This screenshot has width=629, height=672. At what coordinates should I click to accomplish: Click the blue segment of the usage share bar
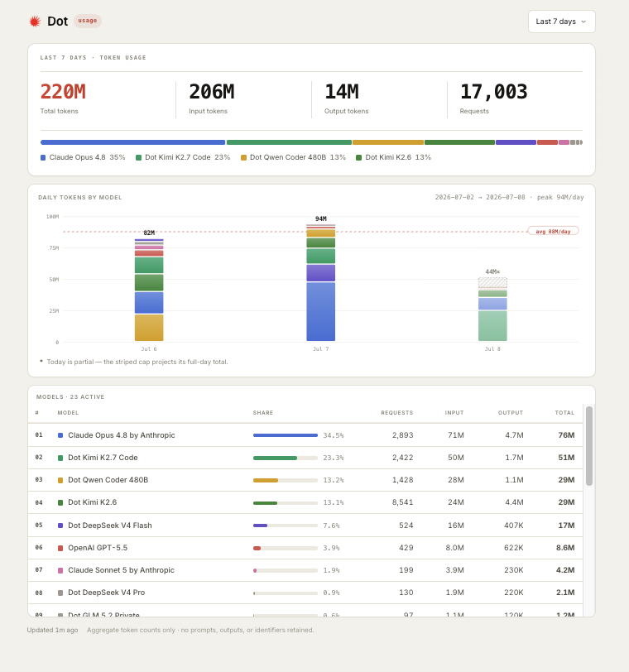(132, 142)
